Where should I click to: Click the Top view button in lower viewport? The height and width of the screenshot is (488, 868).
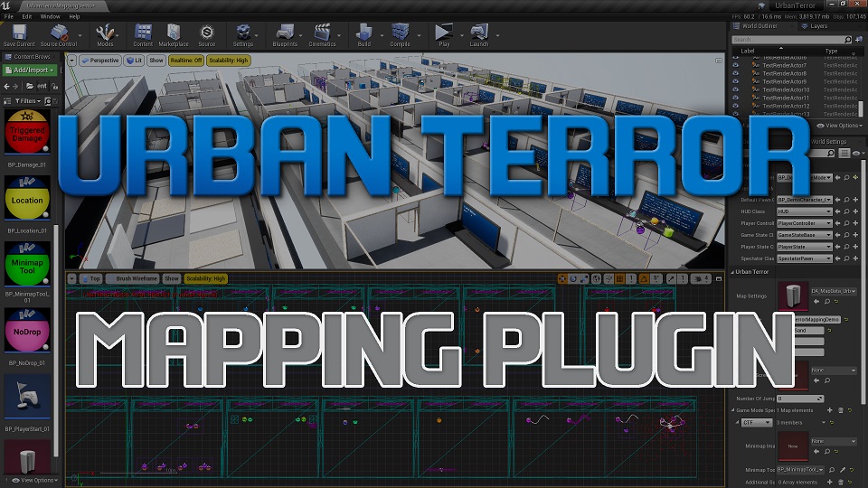click(x=90, y=279)
